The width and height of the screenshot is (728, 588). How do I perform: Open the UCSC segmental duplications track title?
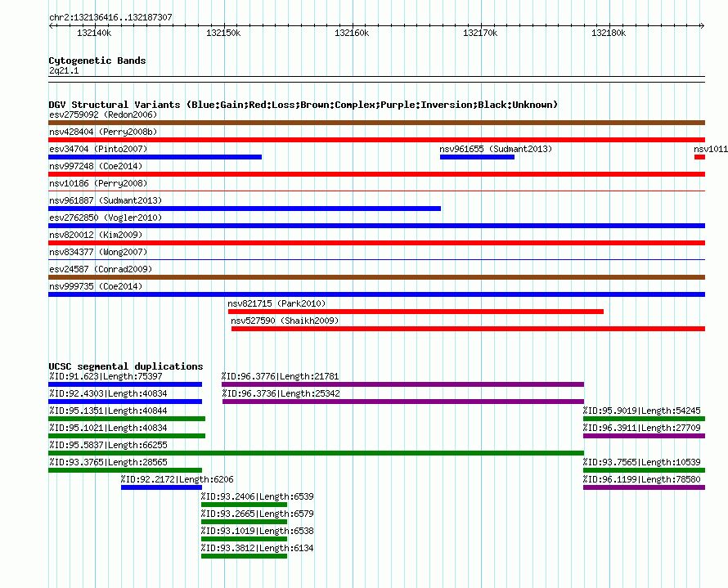tap(126, 366)
